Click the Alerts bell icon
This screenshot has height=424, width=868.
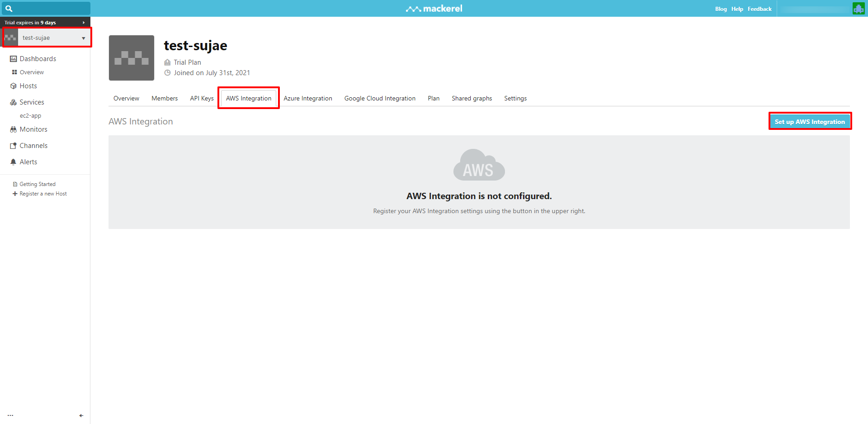[x=13, y=162]
